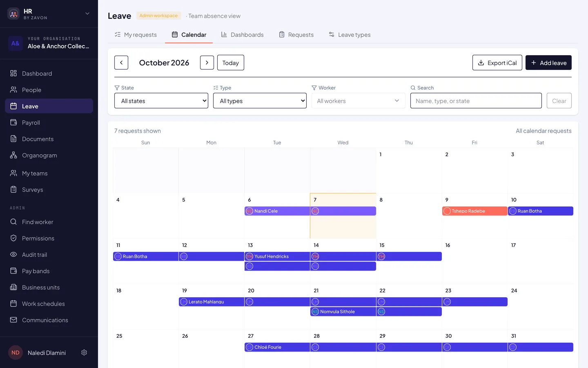Open Nomvula Sithole leave on October 21
The image size is (588, 368).
pyautogui.click(x=343, y=312)
